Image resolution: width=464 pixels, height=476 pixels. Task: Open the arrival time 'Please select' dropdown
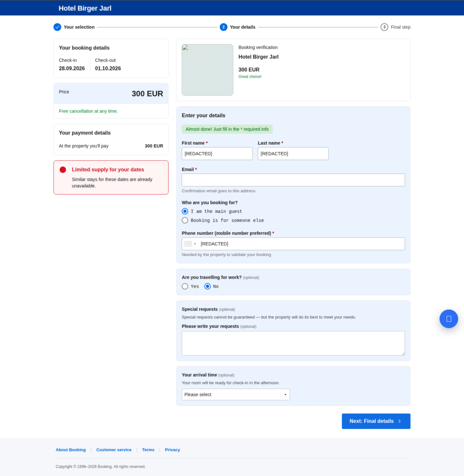tap(236, 394)
